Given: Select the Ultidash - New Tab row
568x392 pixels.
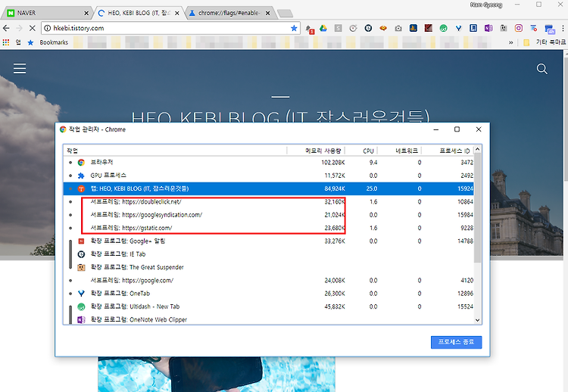Looking at the screenshot, I should click(268, 306).
